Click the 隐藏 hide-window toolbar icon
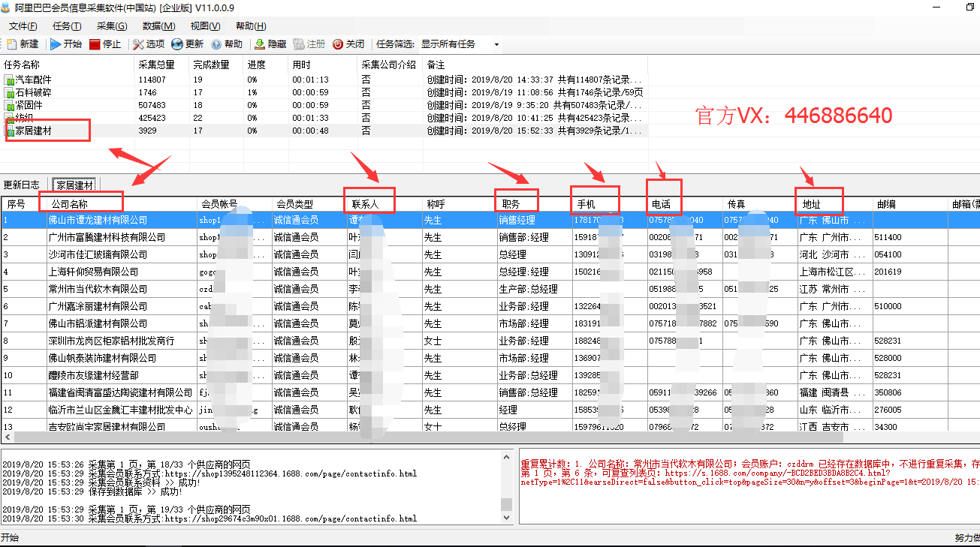This screenshot has width=980, height=547. (260, 44)
